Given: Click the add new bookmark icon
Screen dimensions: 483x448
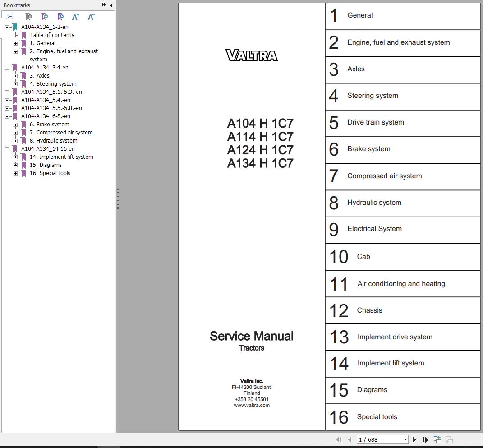Looking at the screenshot, I should pyautogui.click(x=45, y=17).
